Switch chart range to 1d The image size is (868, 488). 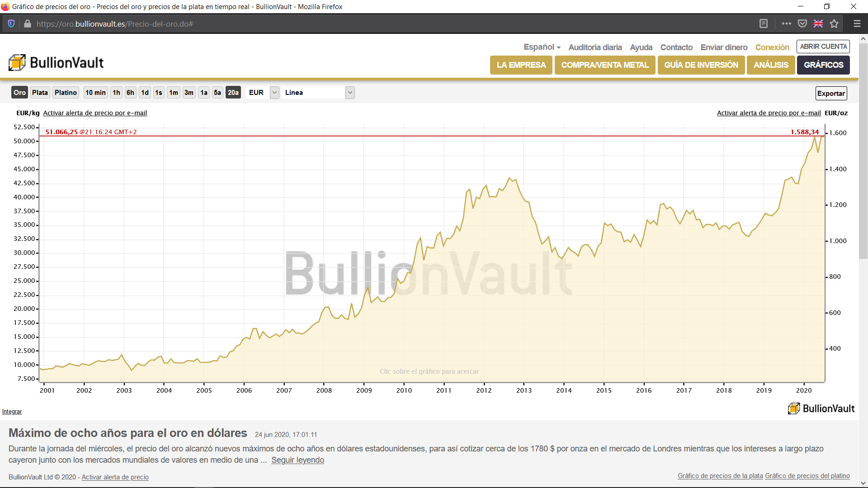pyautogui.click(x=145, y=93)
